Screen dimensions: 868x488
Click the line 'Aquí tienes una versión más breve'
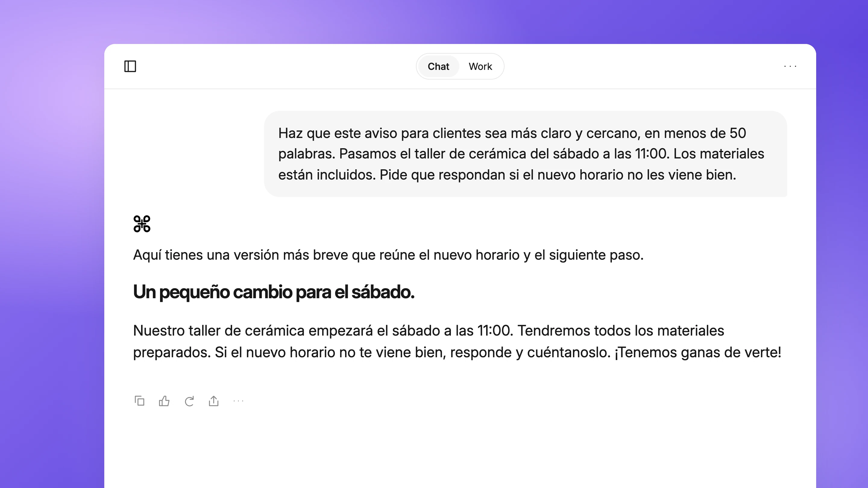pos(388,255)
